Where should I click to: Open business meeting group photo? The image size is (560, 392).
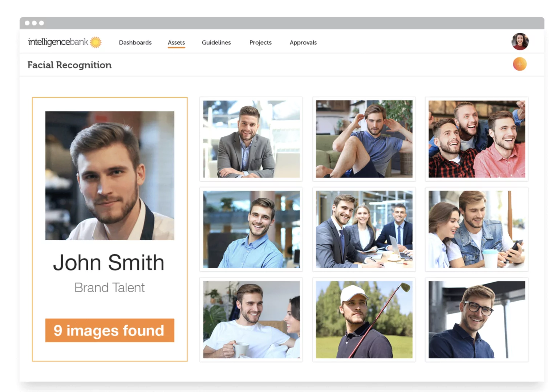(364, 229)
